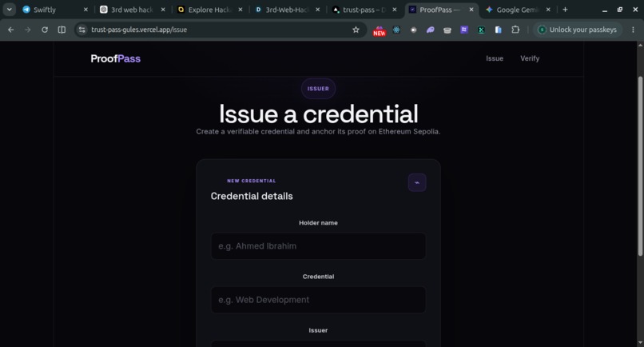The height and width of the screenshot is (347, 644).
Task: Open site information icon in address bar
Action: click(82, 30)
